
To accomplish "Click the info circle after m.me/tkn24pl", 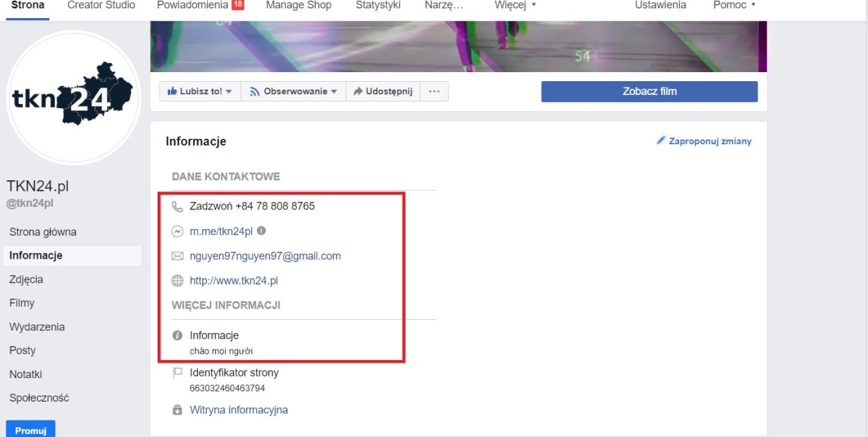I will pyautogui.click(x=262, y=231).
